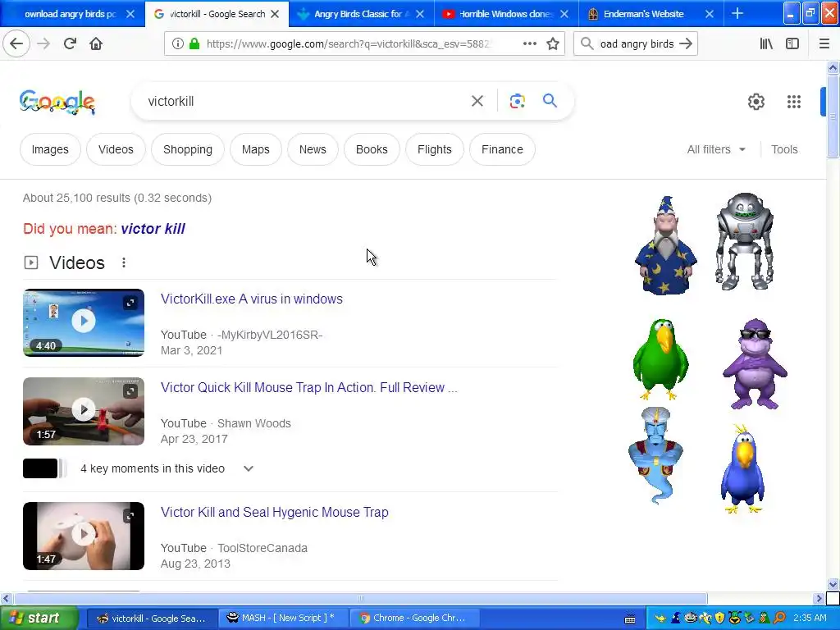Switch to Chrome - Google Chrome taskbar window
The height and width of the screenshot is (630, 840).
[413, 619]
